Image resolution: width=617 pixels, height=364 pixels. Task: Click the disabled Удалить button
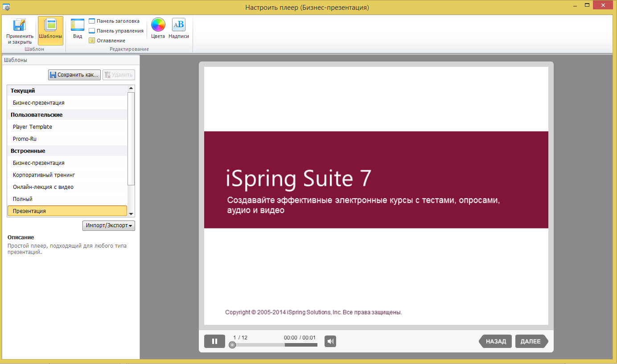tap(119, 75)
